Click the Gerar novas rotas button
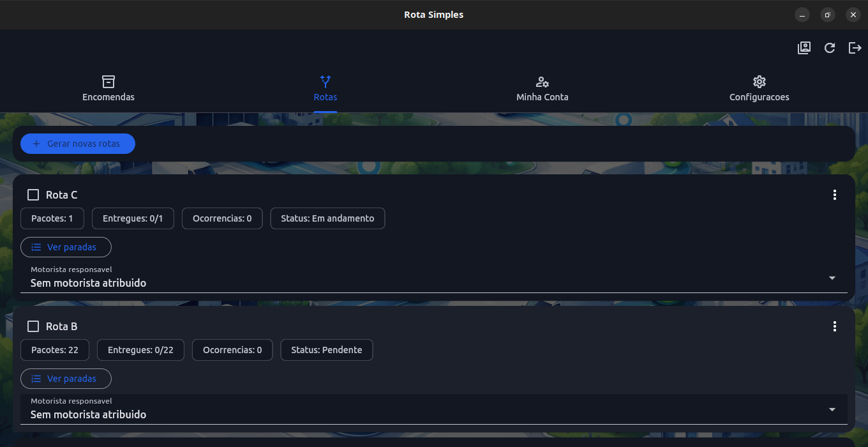Image resolution: width=868 pixels, height=447 pixels. [77, 144]
